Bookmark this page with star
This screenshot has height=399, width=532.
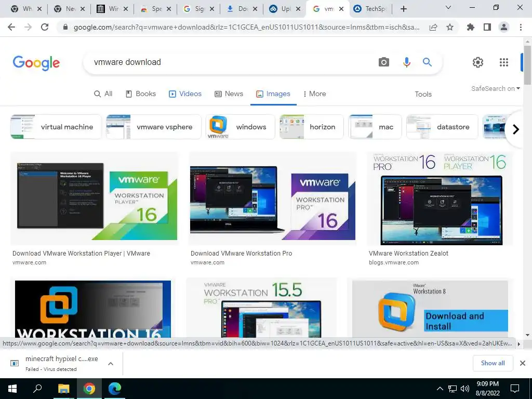[x=450, y=27]
